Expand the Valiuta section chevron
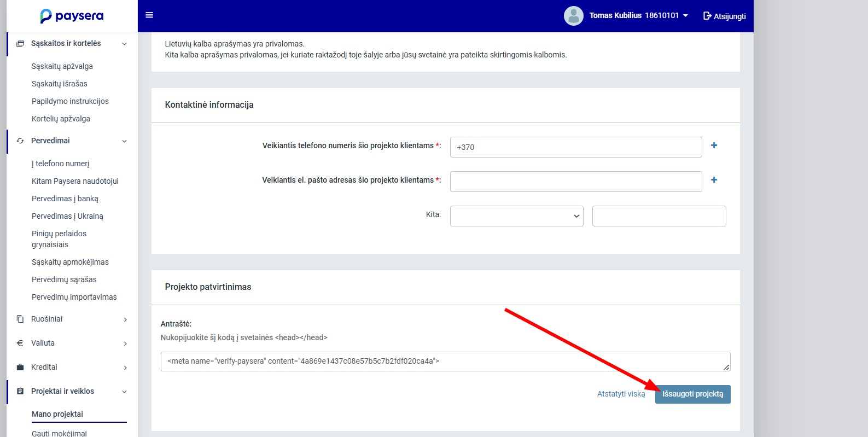868x437 pixels. (125, 343)
